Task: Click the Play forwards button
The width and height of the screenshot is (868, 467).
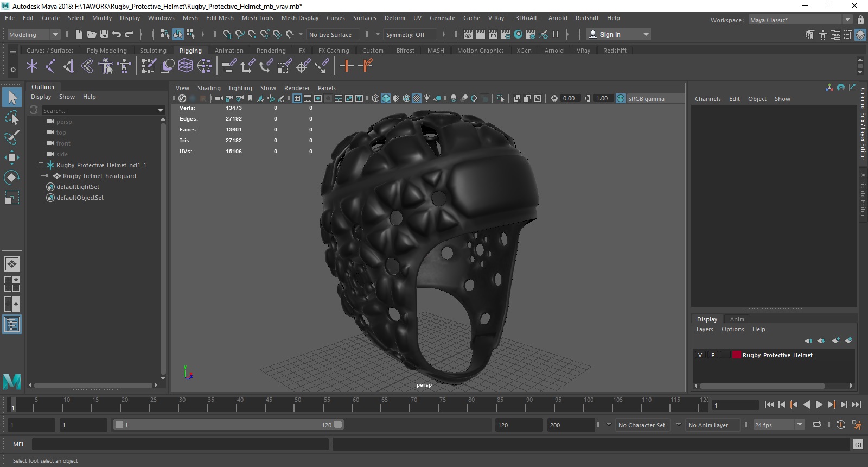Action: (819, 405)
